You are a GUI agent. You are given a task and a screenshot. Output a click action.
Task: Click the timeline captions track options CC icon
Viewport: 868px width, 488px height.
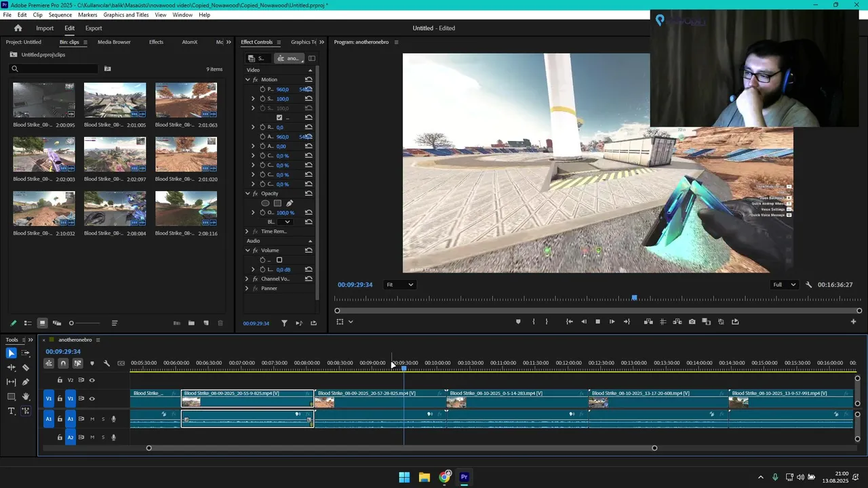point(121,363)
